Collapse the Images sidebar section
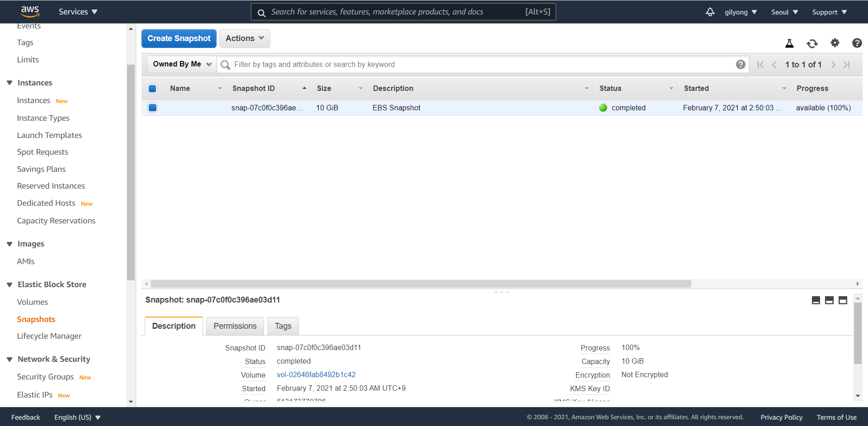868x426 pixels. click(9, 244)
